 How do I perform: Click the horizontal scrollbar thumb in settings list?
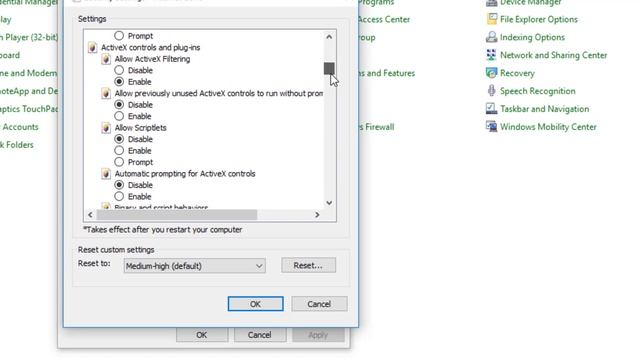177,215
